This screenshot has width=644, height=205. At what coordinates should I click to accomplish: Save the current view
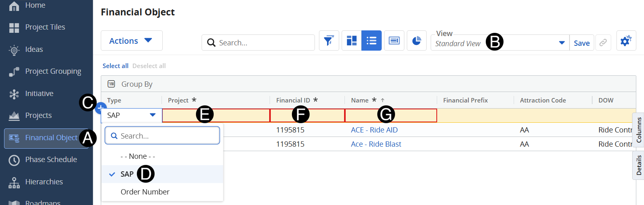[581, 43]
